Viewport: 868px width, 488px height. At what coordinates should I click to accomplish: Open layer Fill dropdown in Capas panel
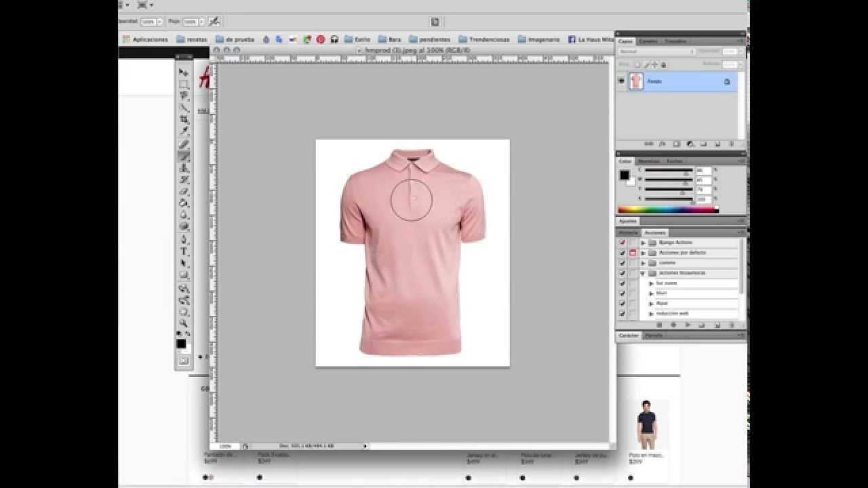tap(740, 64)
